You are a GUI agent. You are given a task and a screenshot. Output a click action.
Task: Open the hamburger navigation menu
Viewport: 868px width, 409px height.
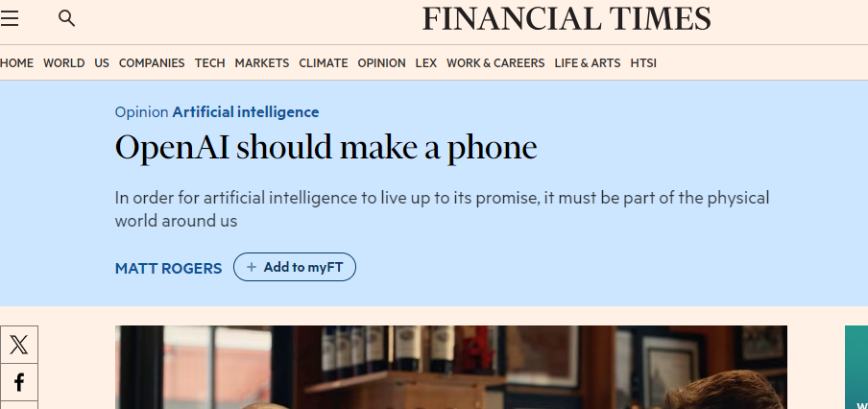(x=10, y=18)
